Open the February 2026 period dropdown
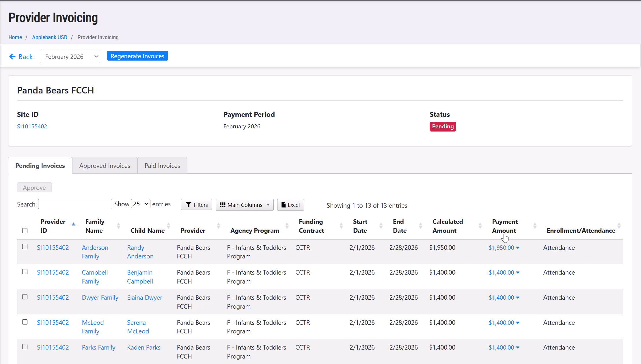This screenshot has height=364, width=641. pos(70,57)
